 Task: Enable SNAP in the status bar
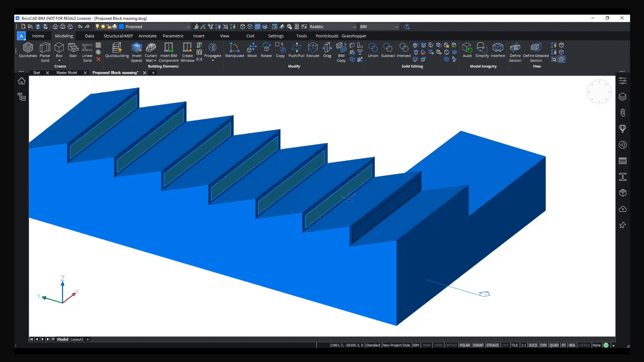[427, 345]
